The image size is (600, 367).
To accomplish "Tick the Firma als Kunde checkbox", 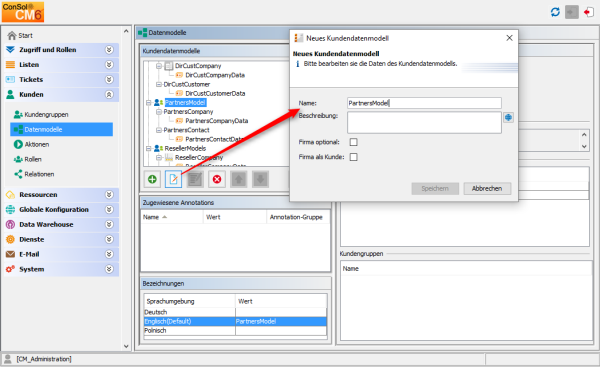I will click(354, 157).
